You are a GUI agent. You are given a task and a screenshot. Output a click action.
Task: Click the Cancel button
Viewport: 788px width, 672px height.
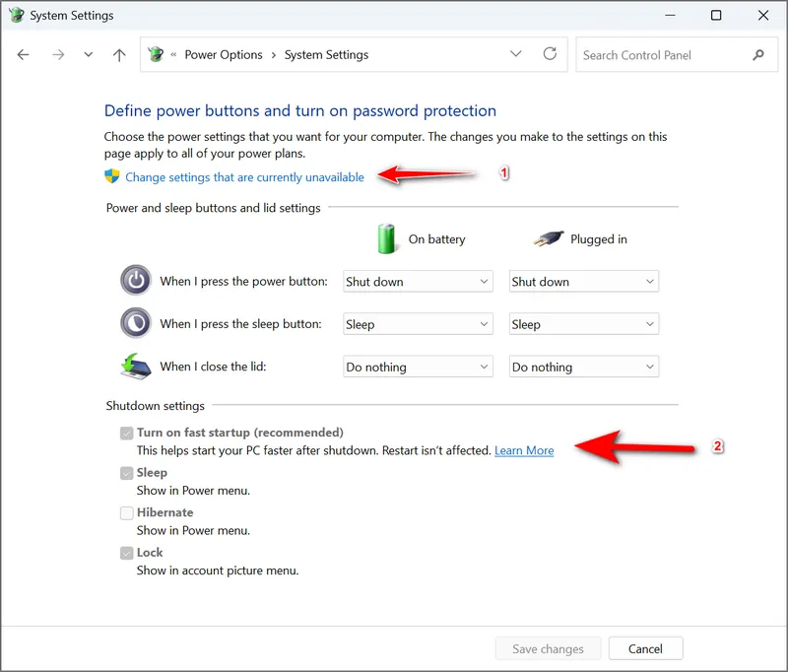click(645, 648)
